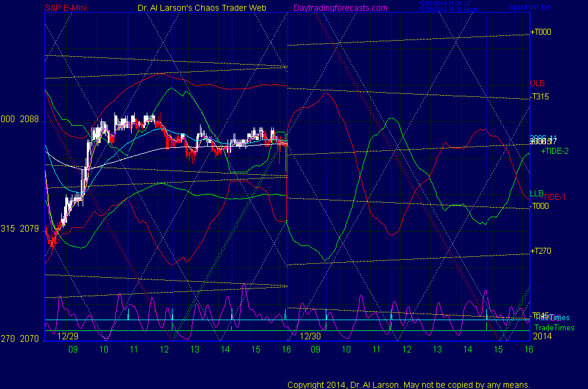Click hour '09' under the 12/29 session
The height and width of the screenshot is (389, 588).
(x=72, y=350)
